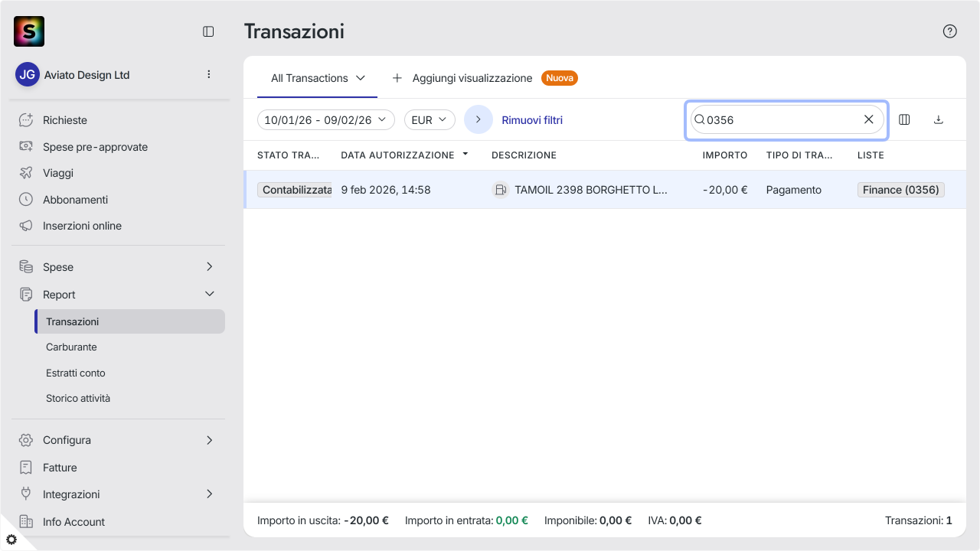The width and height of the screenshot is (980, 551).
Task: Open Aviato Design Ltd options menu
Action: [x=209, y=75]
